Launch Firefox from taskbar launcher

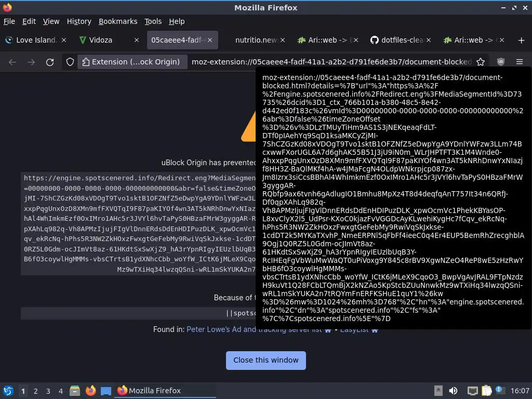pos(90,391)
